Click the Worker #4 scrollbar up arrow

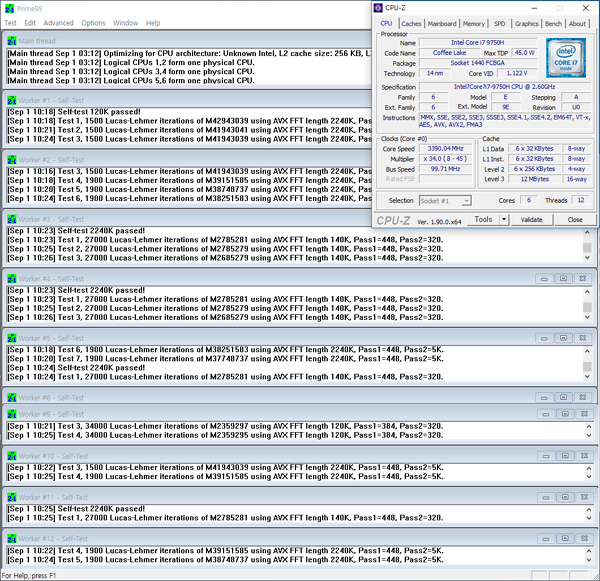coord(587,292)
